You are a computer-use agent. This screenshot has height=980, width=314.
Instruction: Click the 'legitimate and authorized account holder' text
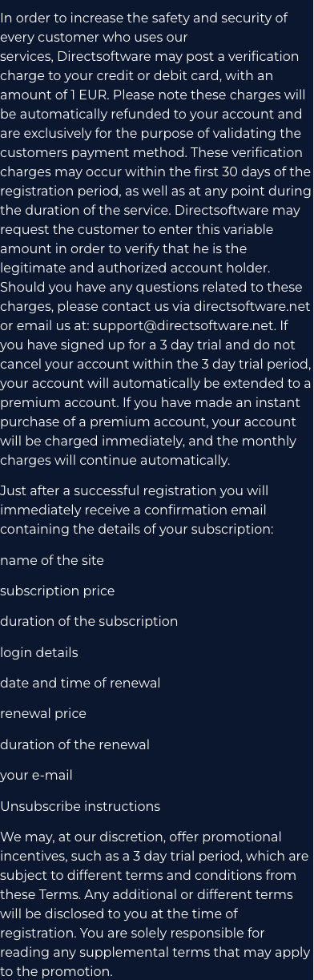(135, 268)
